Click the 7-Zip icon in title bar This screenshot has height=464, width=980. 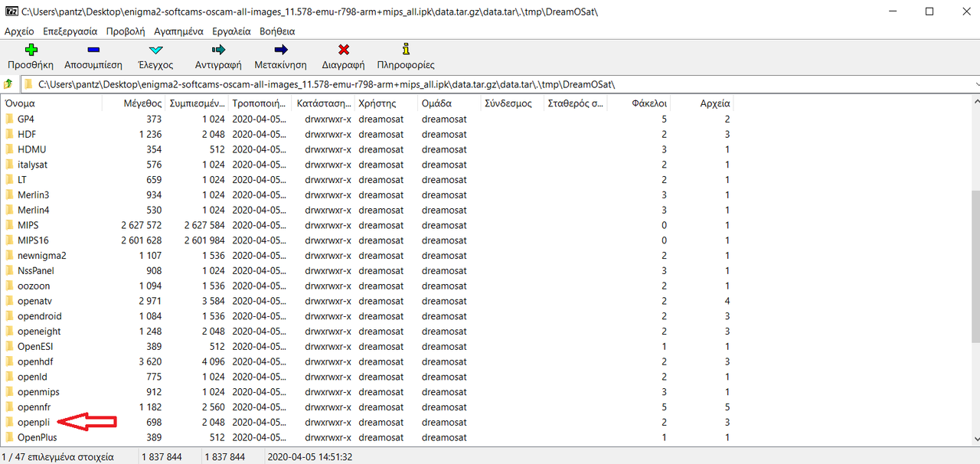[x=11, y=12]
